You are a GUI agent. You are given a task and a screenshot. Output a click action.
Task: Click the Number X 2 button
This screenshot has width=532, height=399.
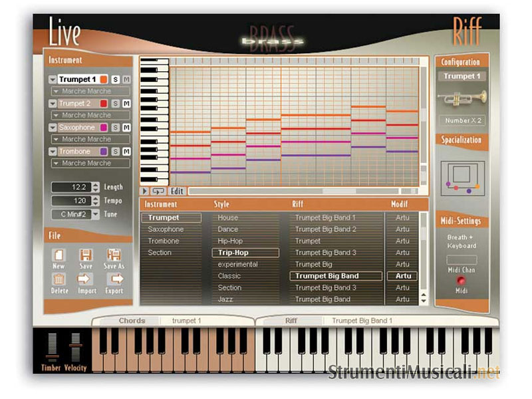click(462, 121)
